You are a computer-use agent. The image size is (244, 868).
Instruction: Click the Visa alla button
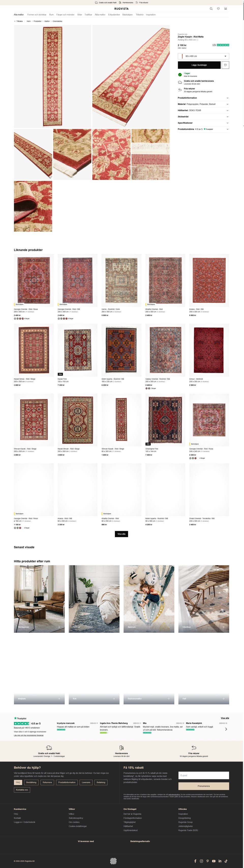click(x=121, y=534)
